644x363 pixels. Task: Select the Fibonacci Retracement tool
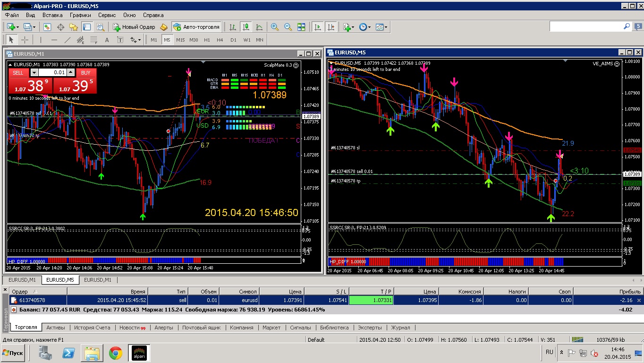coord(93,40)
